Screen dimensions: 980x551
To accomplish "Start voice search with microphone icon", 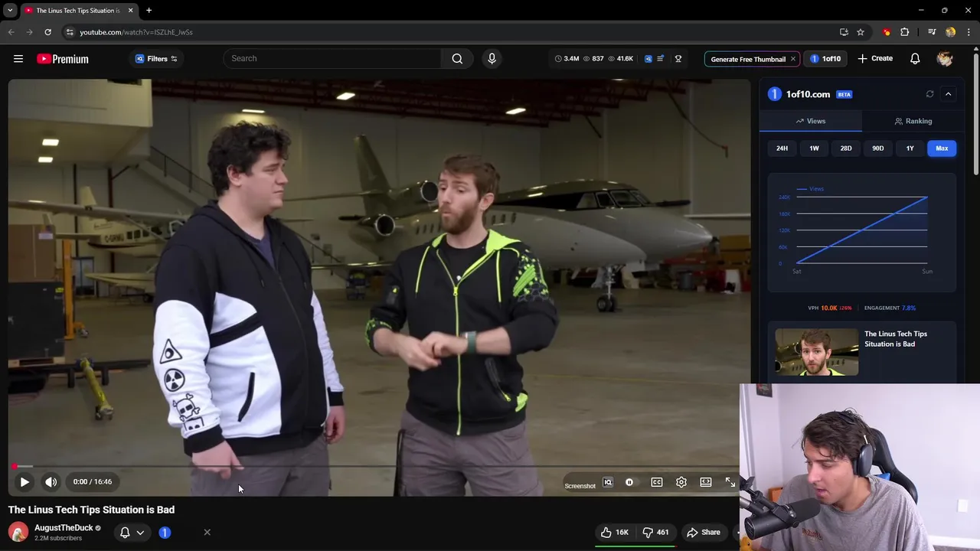I will coord(492,58).
